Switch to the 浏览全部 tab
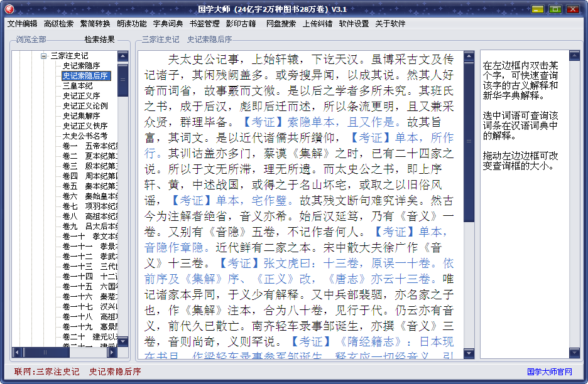The width and height of the screenshot is (588, 384). [x=31, y=40]
